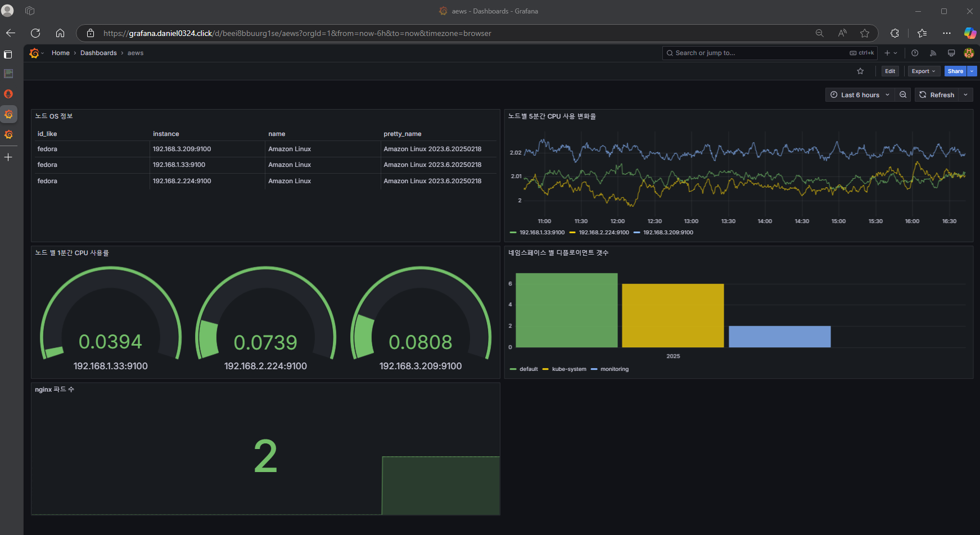980x535 pixels.
Task: Open the Grafana news feed icon
Action: click(933, 53)
